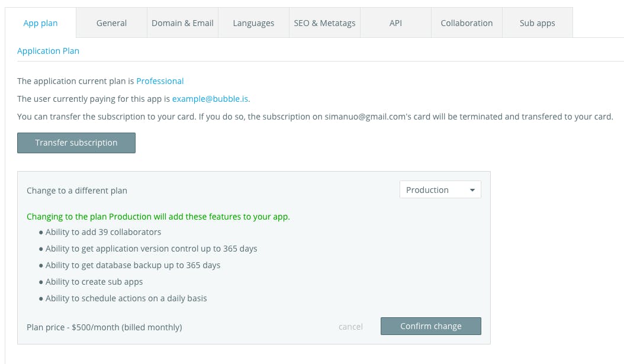The image size is (624, 364).
Task: Click the Transfer subscription button
Action: pos(76,143)
